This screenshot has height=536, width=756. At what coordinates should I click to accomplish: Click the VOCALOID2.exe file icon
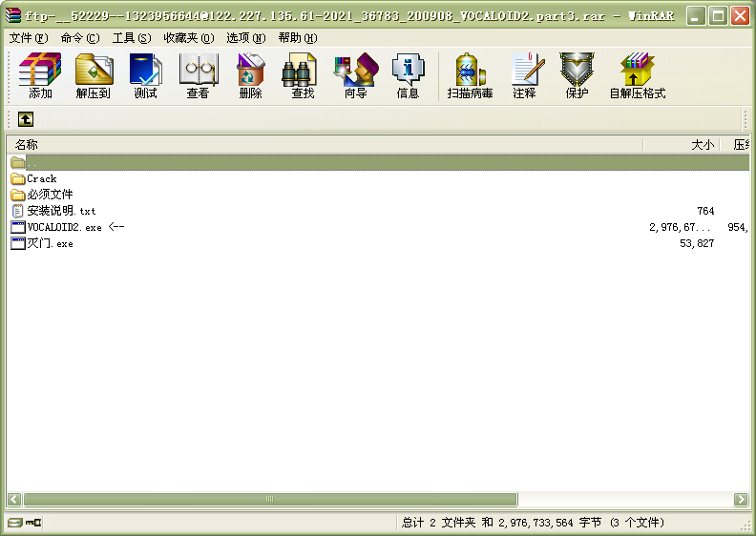pos(18,227)
